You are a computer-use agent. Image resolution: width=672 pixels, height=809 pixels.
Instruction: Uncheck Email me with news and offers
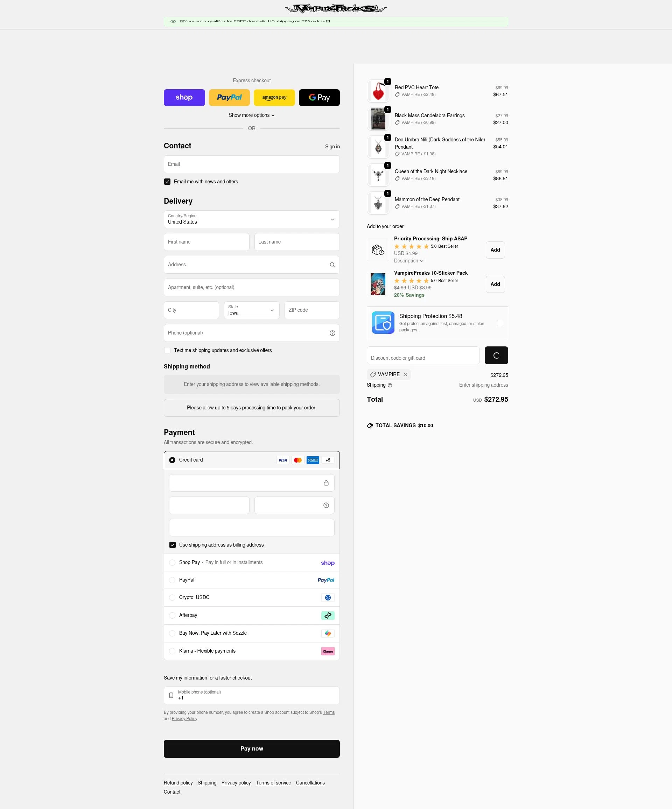167,182
